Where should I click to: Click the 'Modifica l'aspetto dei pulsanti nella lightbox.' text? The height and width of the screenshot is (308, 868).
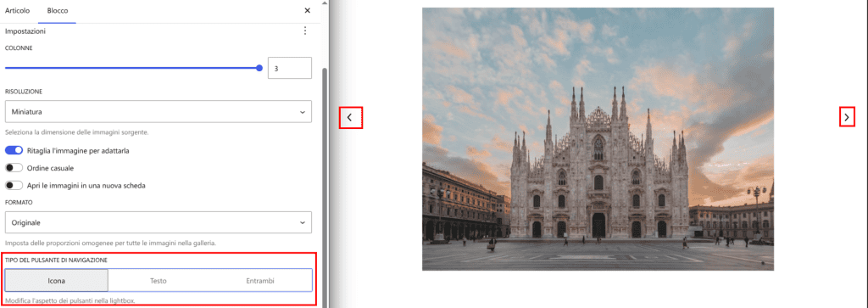coord(70,301)
